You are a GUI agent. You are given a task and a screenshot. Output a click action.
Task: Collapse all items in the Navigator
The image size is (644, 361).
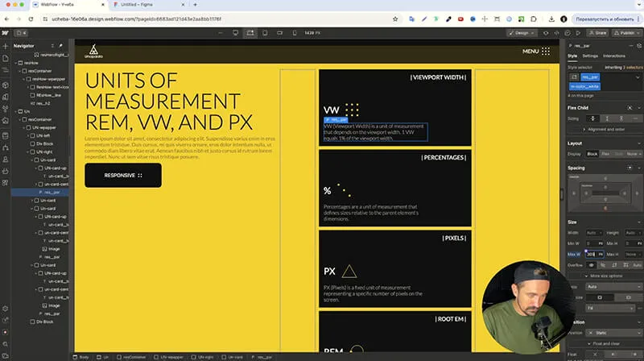[x=52, y=46]
